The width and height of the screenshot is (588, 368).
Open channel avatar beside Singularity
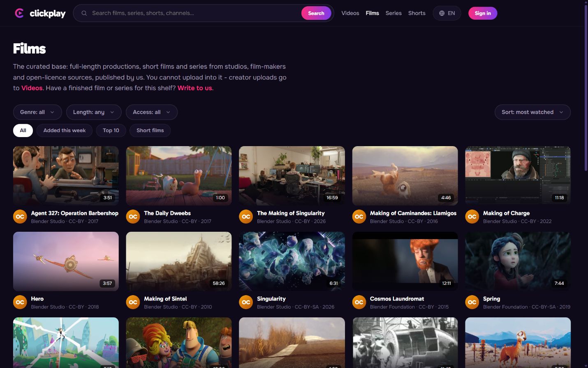246,302
